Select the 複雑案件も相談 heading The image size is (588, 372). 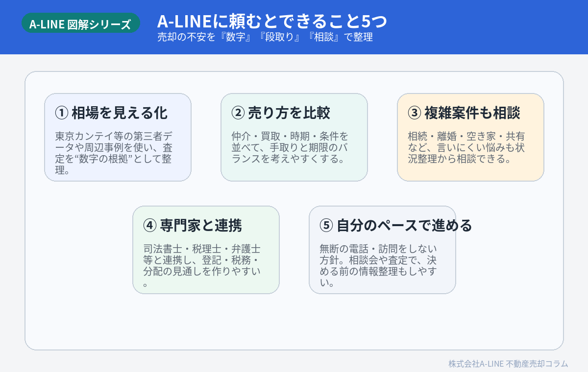[x=470, y=113]
